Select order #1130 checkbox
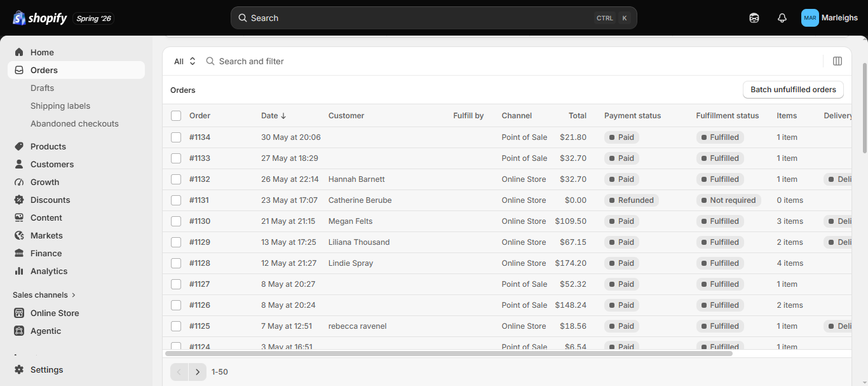This screenshot has width=868, height=386. tap(176, 221)
